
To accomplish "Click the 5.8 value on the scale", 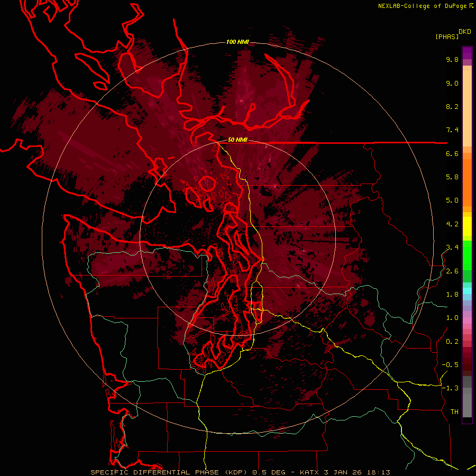I will pos(452,177).
